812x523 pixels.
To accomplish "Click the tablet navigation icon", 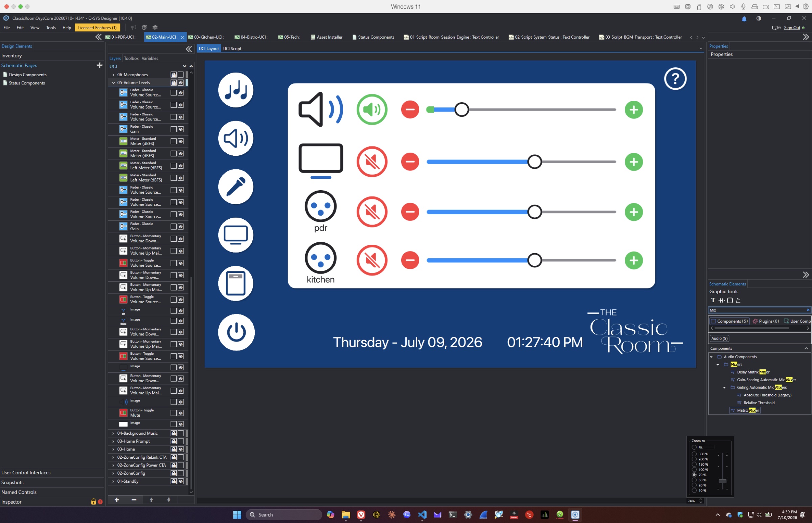I will [235, 283].
